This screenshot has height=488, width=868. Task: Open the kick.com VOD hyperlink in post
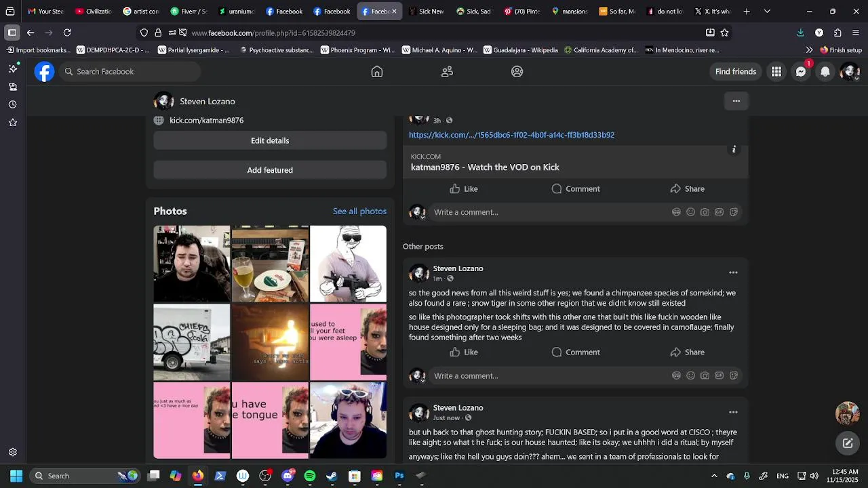tap(511, 135)
